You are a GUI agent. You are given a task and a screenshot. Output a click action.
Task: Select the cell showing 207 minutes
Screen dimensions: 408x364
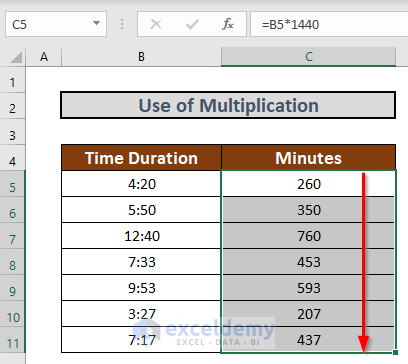[x=309, y=314]
